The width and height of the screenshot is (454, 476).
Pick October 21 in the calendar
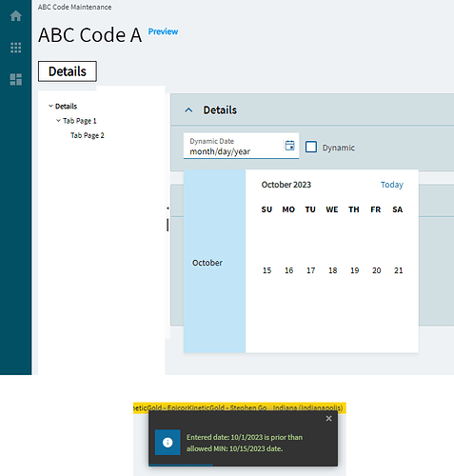(398, 270)
